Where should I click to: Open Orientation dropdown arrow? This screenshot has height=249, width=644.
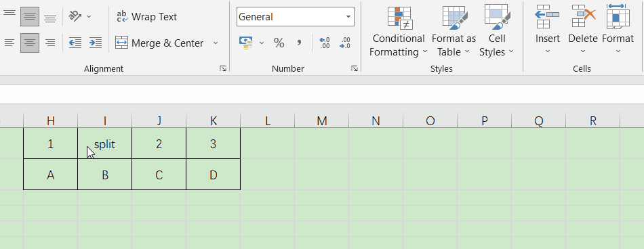[89, 17]
